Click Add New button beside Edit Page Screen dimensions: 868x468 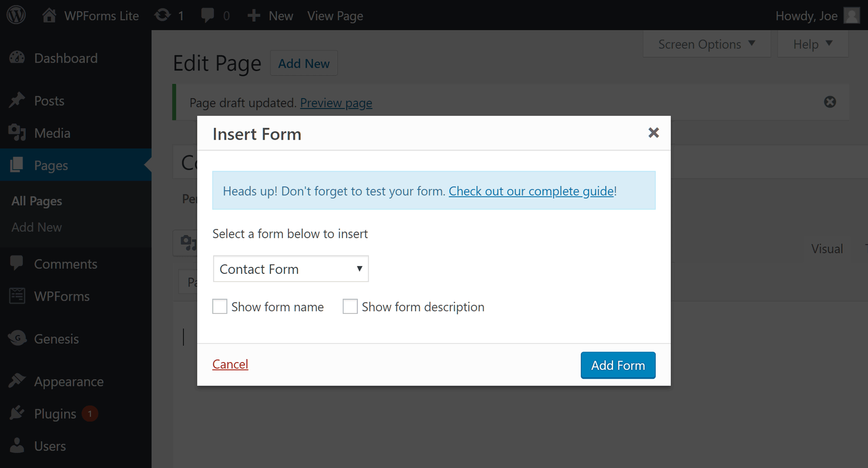pyautogui.click(x=304, y=63)
